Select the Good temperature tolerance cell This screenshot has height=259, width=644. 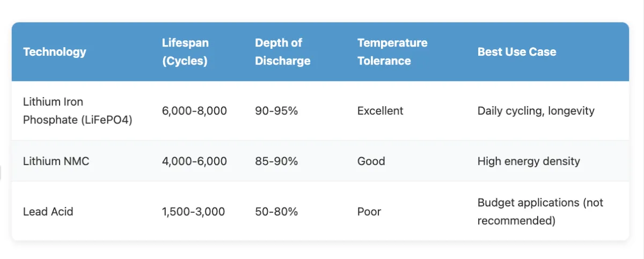click(371, 161)
